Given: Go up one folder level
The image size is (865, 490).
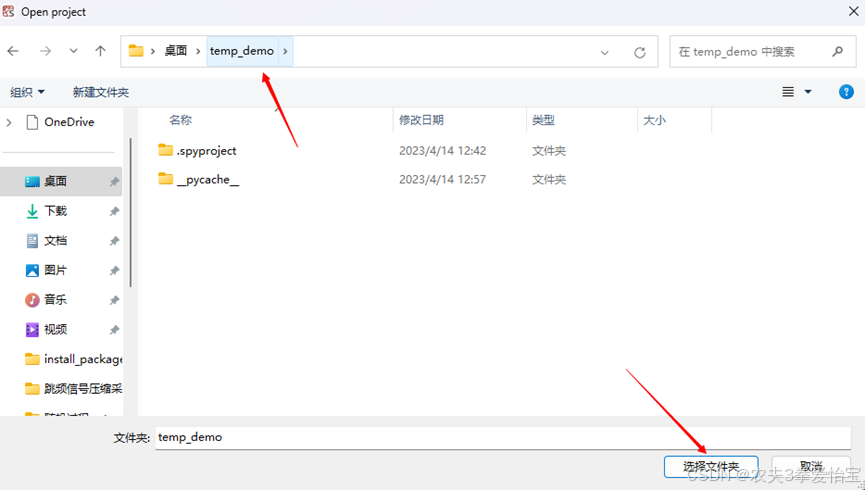Looking at the screenshot, I should [100, 51].
